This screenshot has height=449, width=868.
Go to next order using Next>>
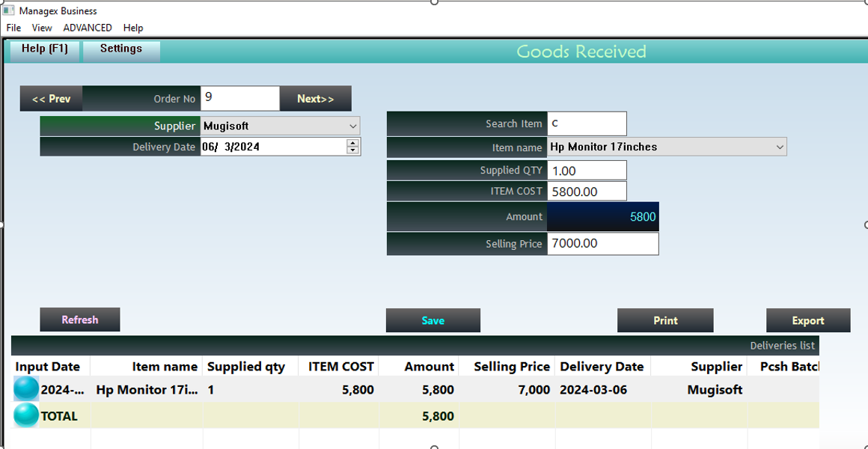(x=315, y=99)
